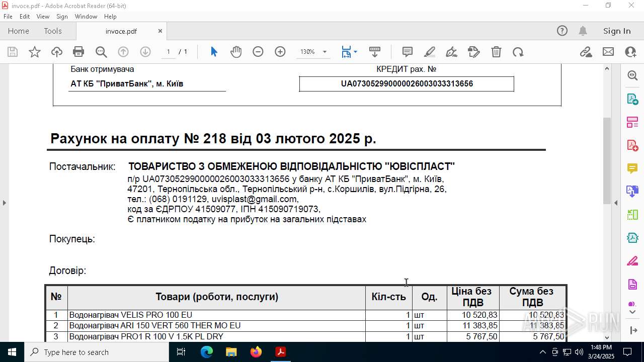Select the Highlight text tool
Viewport: 644px width, 362px height.
[430, 52]
